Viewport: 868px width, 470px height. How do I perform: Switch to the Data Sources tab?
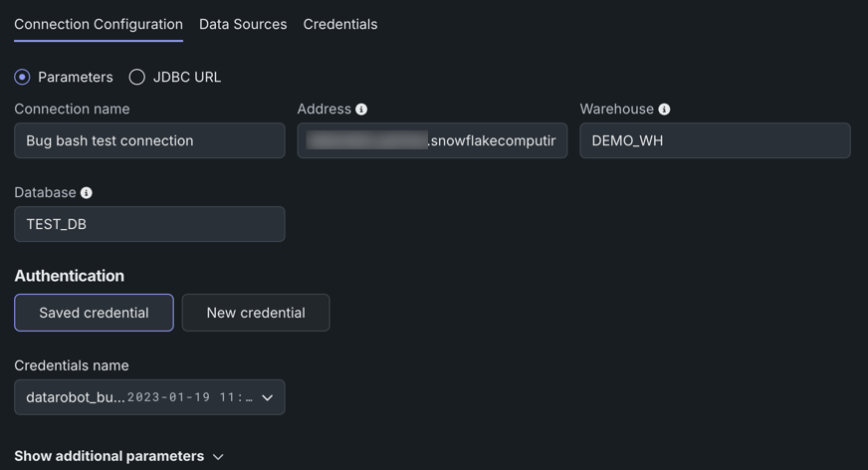(x=243, y=24)
